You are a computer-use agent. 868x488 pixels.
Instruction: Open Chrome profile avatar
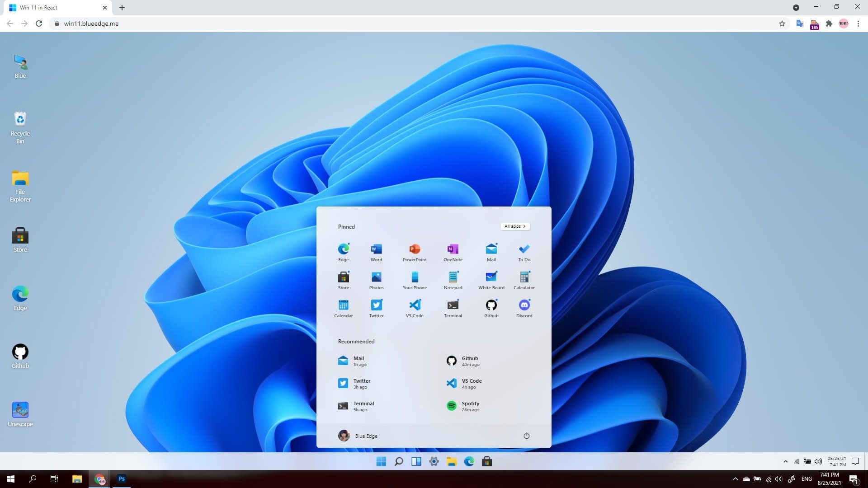[x=844, y=23]
